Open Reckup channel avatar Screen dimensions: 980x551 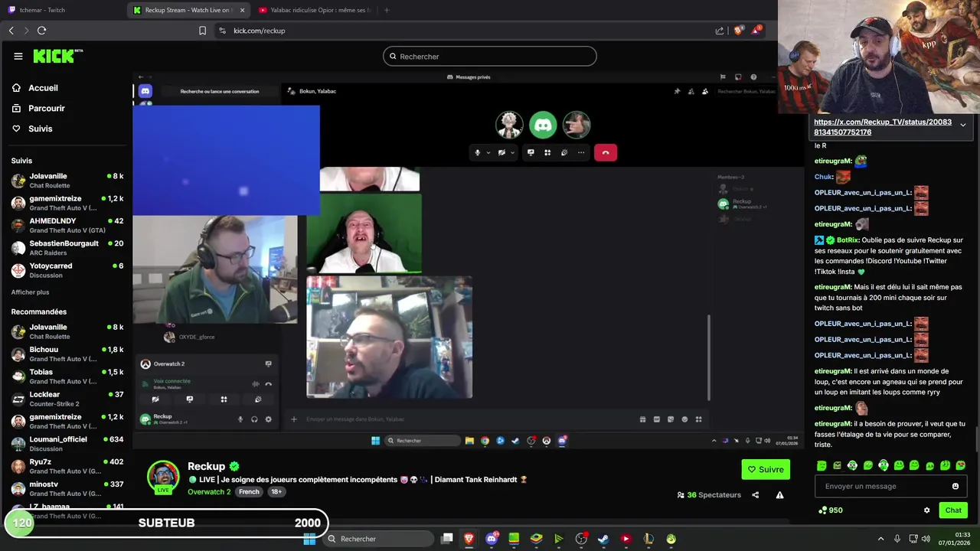click(x=163, y=477)
